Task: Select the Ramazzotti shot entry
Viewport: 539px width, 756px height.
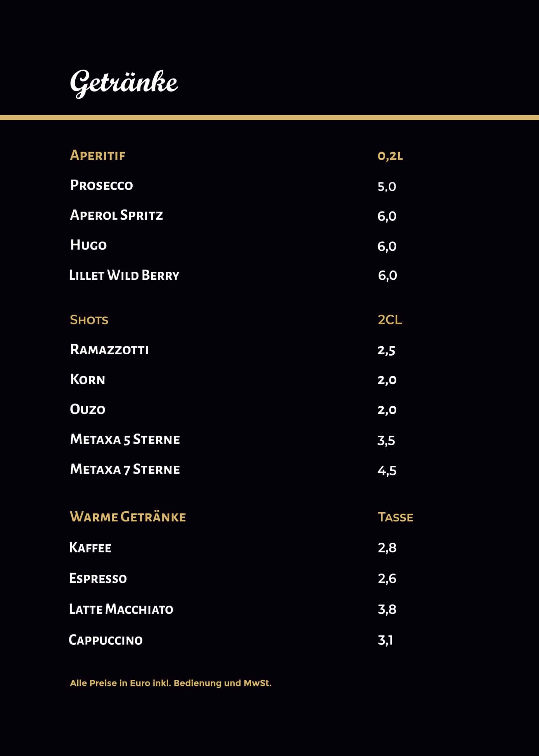Action: 109,350
